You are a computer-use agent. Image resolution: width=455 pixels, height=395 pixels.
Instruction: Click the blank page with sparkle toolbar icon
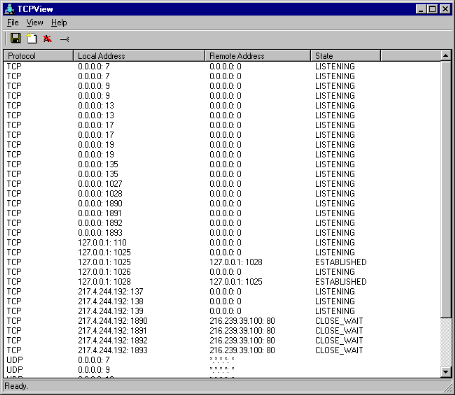pyautogui.click(x=32, y=38)
